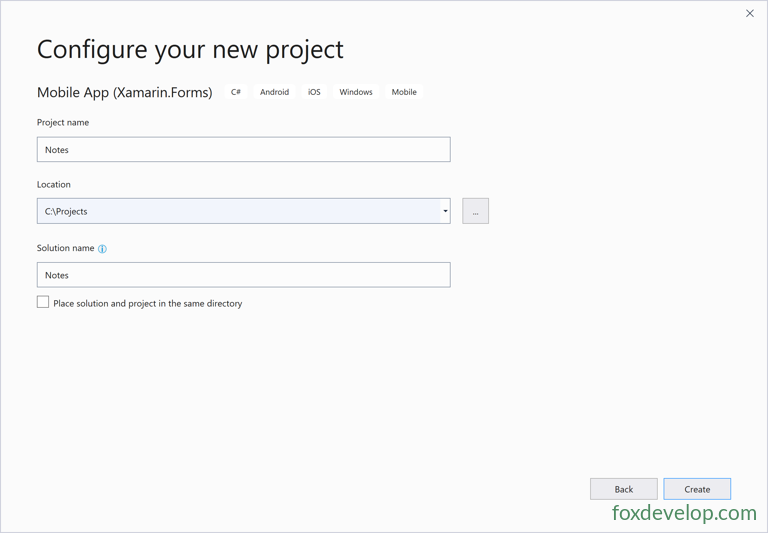The width and height of the screenshot is (768, 533).
Task: Click the Location field label
Action: [x=54, y=185]
